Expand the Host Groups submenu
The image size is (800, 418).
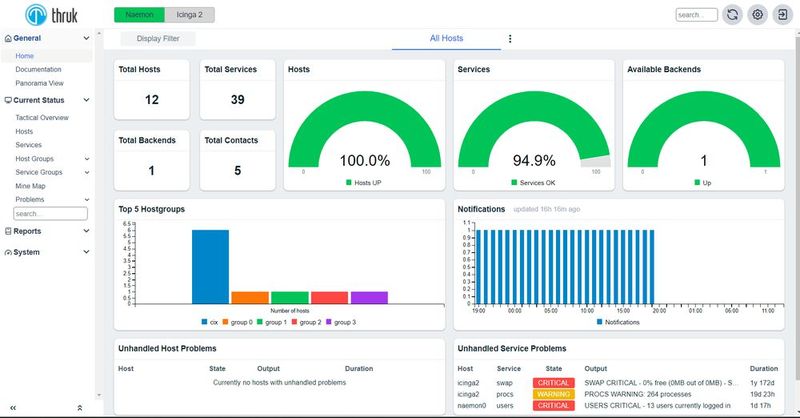[x=85, y=159]
